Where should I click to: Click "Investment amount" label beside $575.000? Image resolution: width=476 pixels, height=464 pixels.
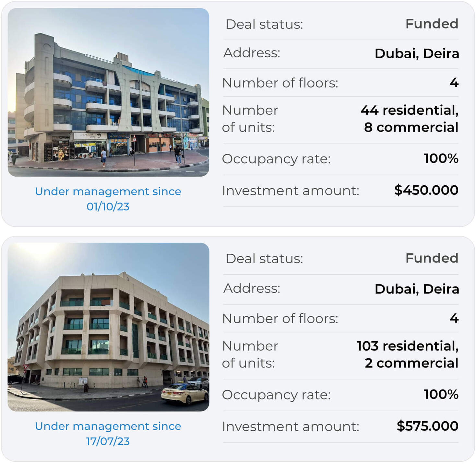click(291, 427)
